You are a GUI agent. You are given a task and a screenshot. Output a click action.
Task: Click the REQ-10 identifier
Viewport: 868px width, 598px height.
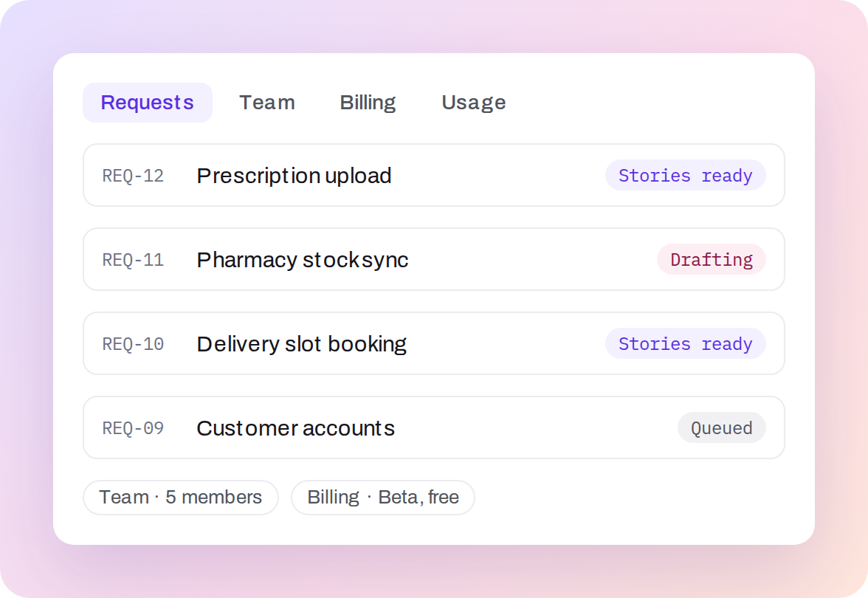133,344
